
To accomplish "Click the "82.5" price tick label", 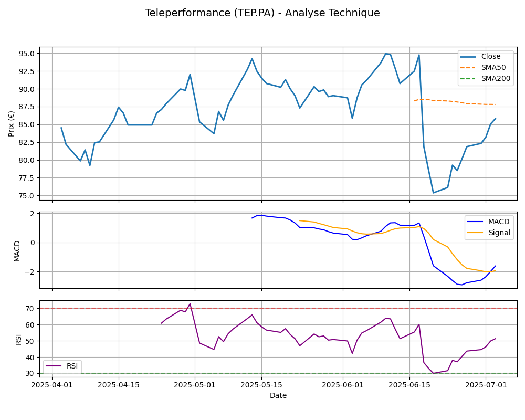I will pos(27,142).
